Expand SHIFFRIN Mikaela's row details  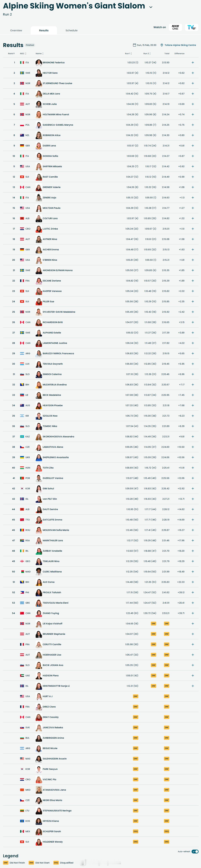(x=193, y=166)
